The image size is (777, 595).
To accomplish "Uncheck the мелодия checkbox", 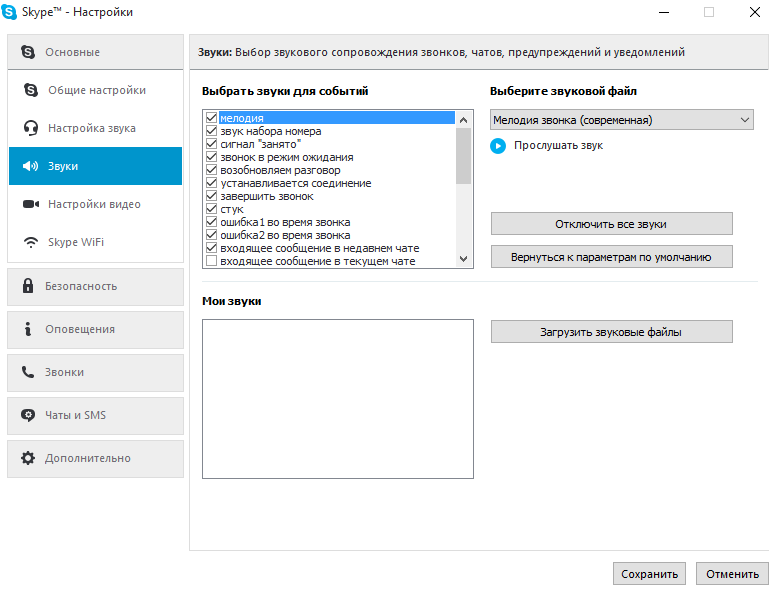I will [212, 117].
